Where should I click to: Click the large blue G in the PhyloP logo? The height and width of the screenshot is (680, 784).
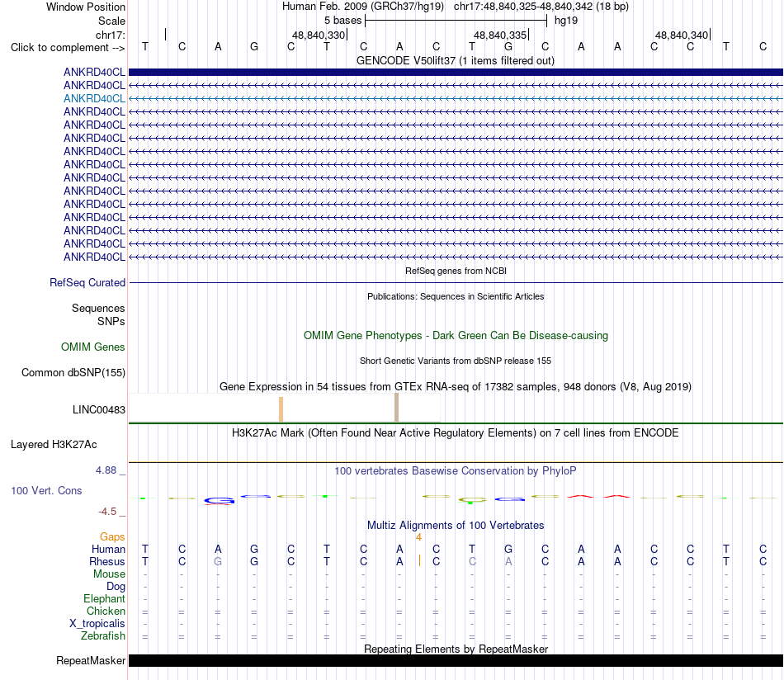coord(219,500)
